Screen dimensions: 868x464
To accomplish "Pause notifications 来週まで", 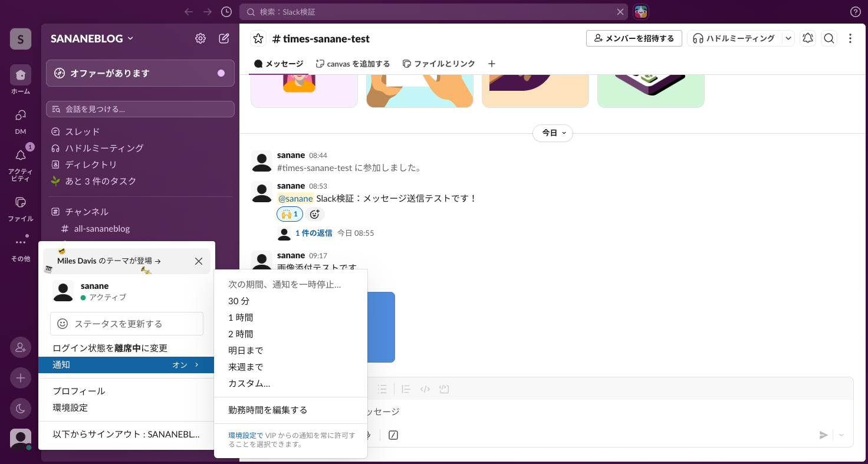I will 291,367.
